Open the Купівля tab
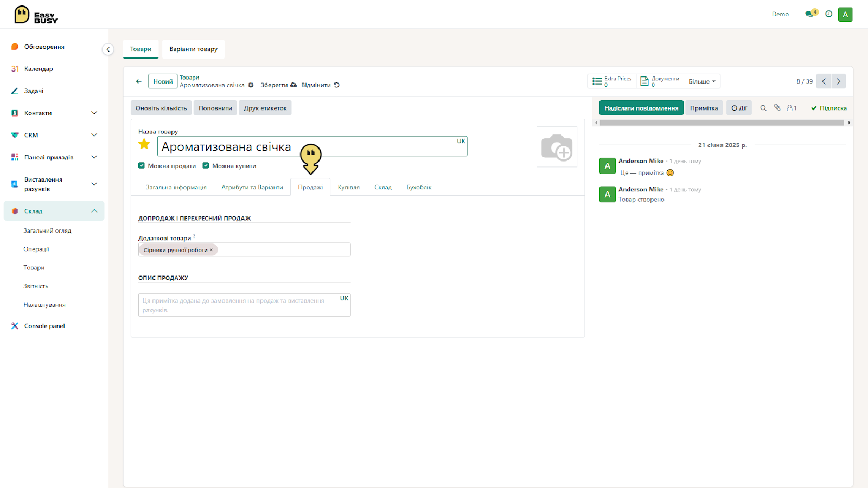 pyautogui.click(x=349, y=187)
